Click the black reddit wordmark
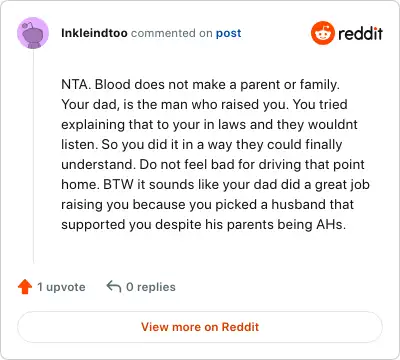 click(x=360, y=33)
